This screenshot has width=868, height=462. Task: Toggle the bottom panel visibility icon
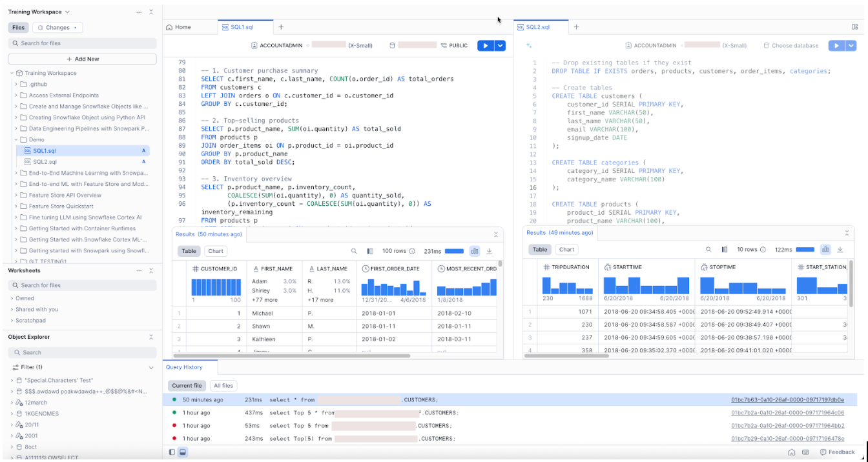point(182,452)
